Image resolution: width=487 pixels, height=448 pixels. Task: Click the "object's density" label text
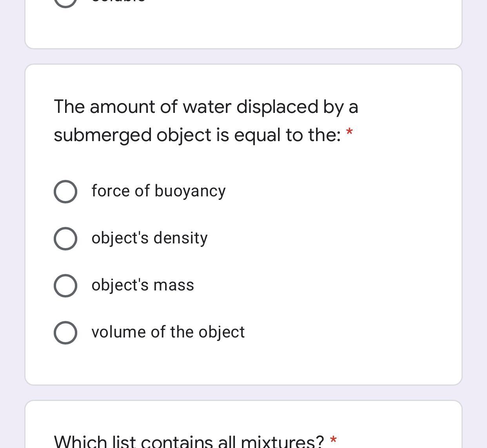tap(149, 238)
